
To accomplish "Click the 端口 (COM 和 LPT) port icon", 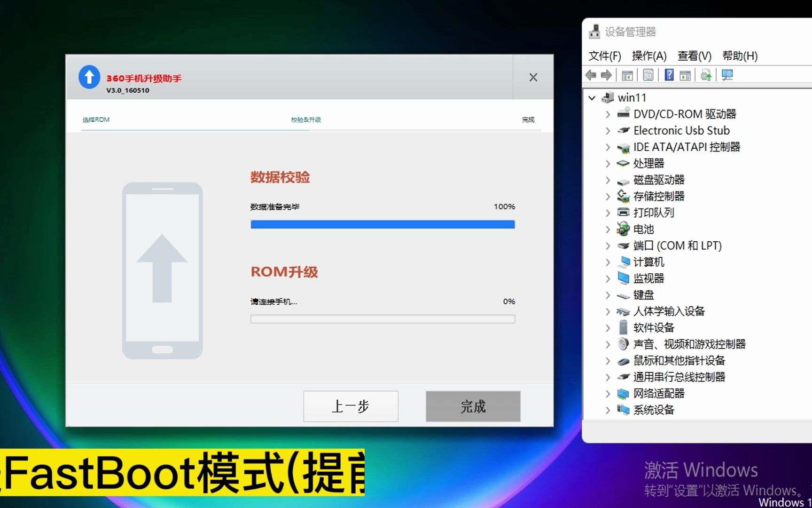I will (x=623, y=246).
